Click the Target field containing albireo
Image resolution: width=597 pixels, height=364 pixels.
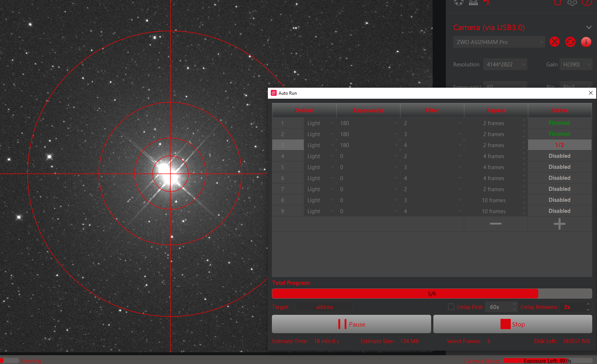[324, 307]
